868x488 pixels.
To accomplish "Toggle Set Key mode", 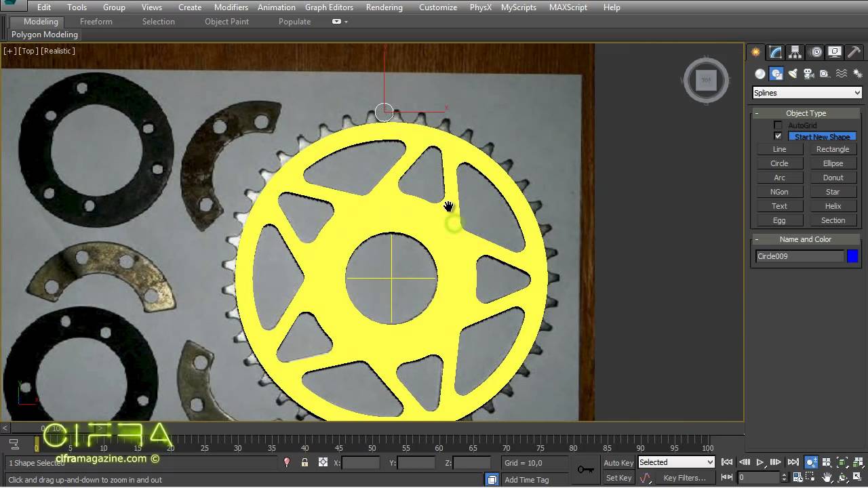I will click(x=618, y=478).
